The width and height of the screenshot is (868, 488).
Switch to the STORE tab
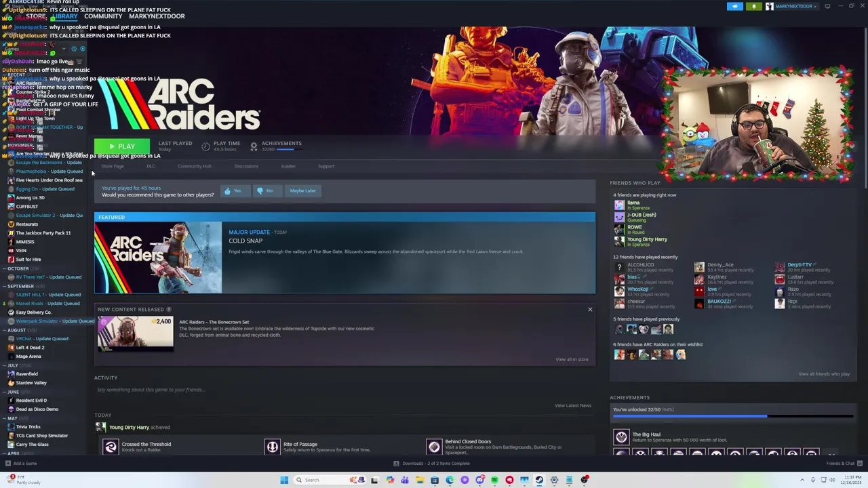point(36,16)
